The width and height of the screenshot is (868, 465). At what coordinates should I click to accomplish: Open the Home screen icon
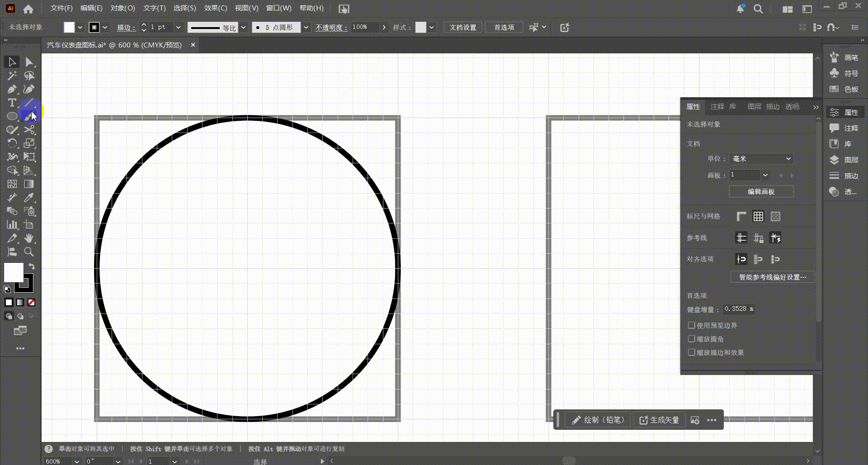[x=28, y=9]
